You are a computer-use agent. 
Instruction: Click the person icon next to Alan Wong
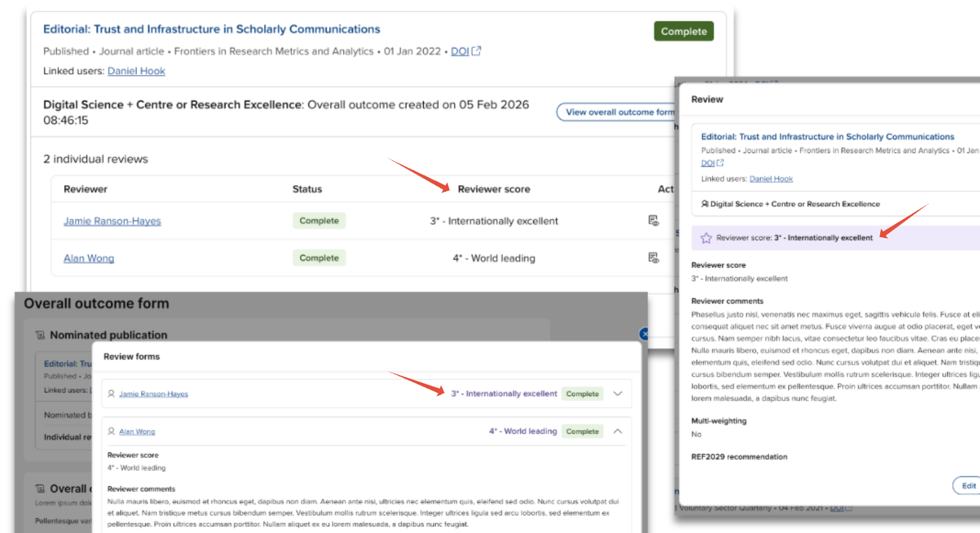pyautogui.click(x=111, y=431)
